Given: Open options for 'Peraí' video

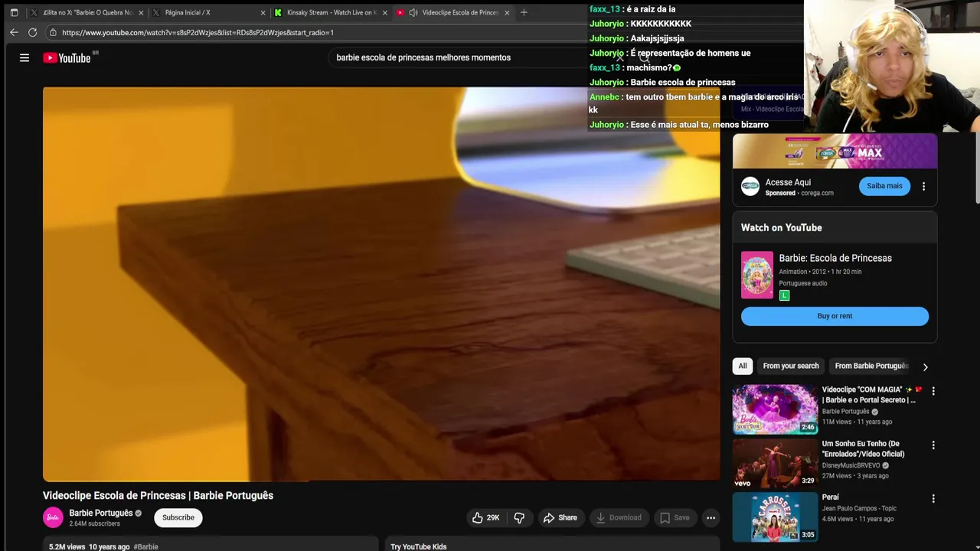Looking at the screenshot, I should 933,498.
